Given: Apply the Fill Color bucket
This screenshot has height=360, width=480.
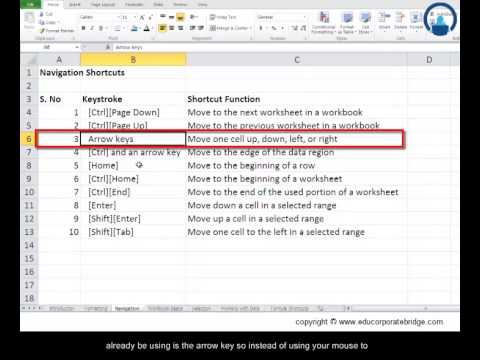Looking at the screenshot, I should pyautogui.click(x=135, y=28).
